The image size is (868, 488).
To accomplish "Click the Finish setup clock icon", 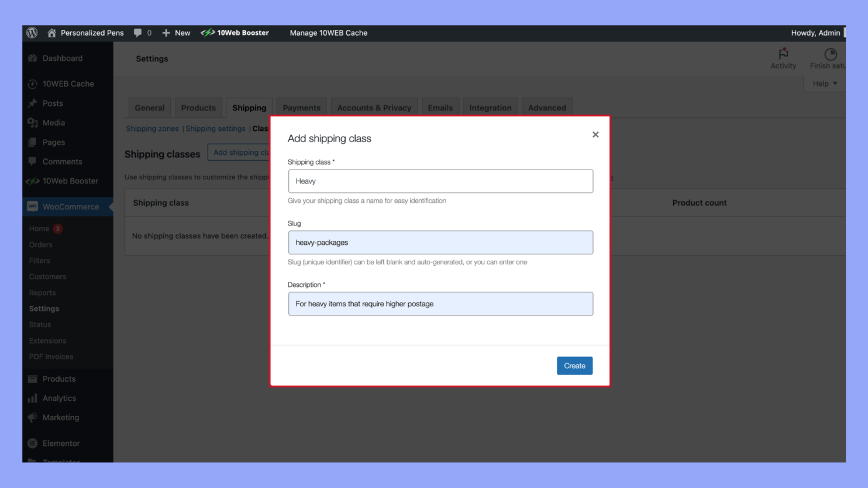I will pyautogui.click(x=829, y=54).
